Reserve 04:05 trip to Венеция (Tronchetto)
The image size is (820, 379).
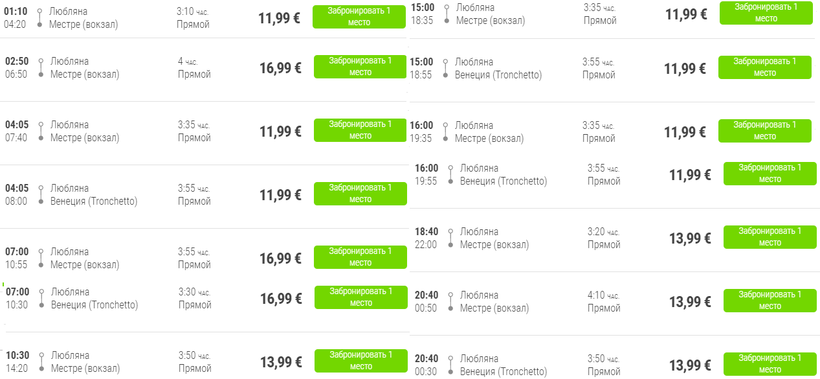(x=360, y=193)
